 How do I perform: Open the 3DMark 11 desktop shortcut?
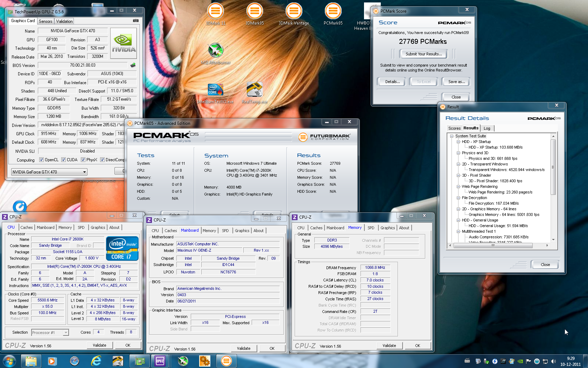point(216,14)
